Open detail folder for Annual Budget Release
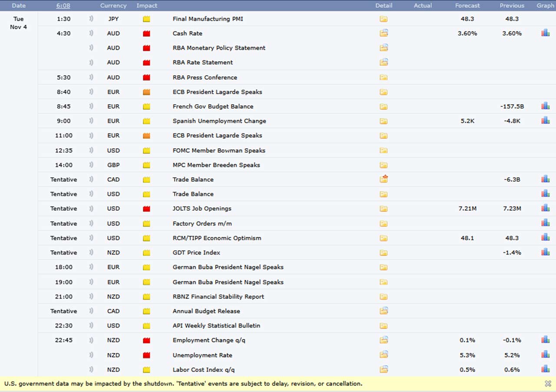556x392 pixels. click(x=384, y=311)
